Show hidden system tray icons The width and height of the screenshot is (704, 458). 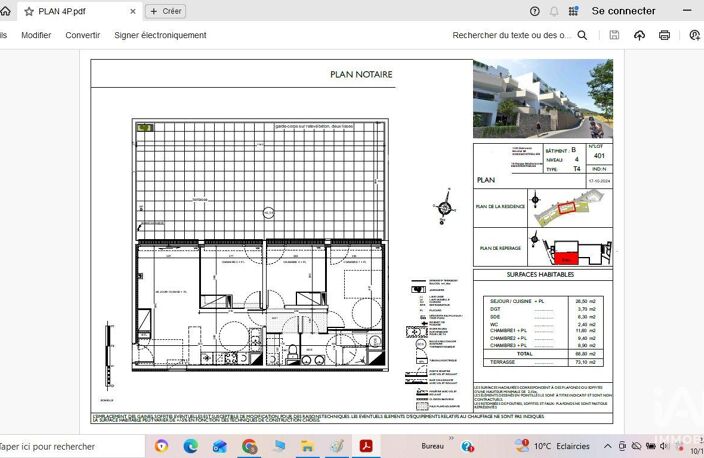607,446
